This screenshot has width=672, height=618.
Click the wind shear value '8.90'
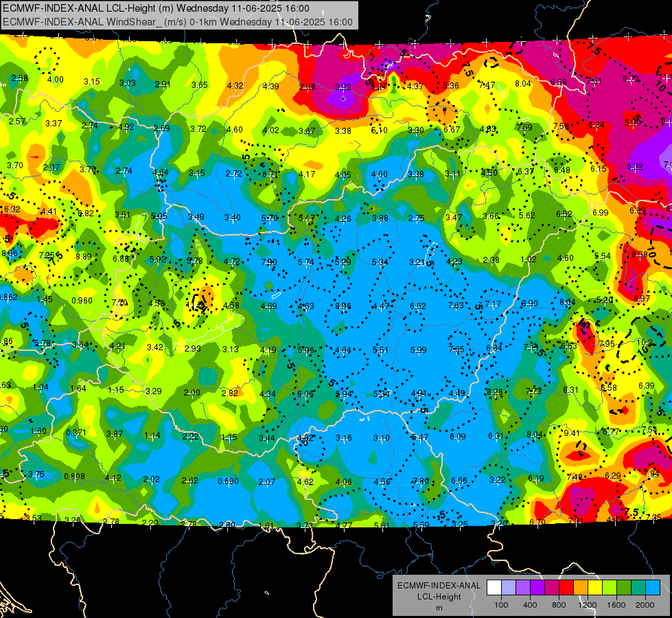529,304
